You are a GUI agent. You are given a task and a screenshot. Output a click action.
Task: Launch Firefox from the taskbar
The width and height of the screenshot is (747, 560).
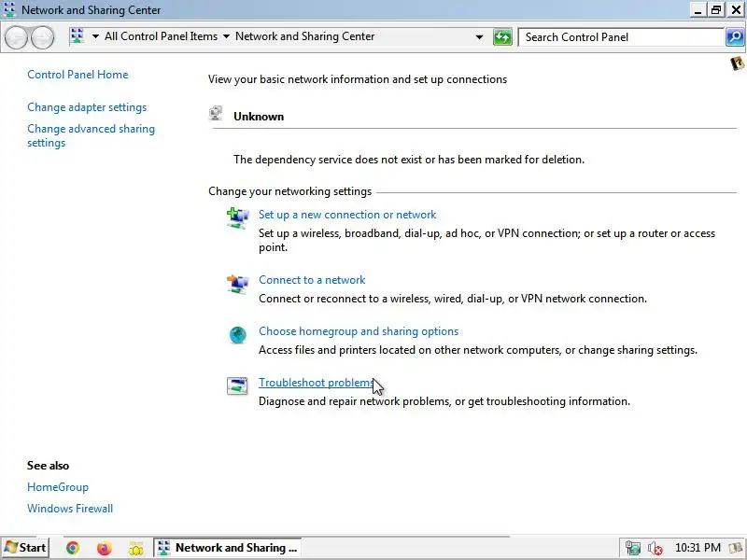point(104,548)
